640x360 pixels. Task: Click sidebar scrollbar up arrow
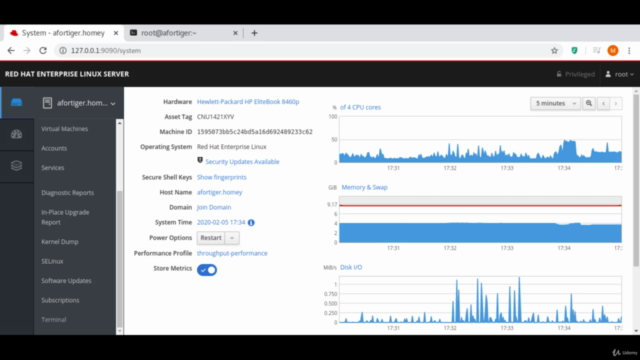point(120,123)
